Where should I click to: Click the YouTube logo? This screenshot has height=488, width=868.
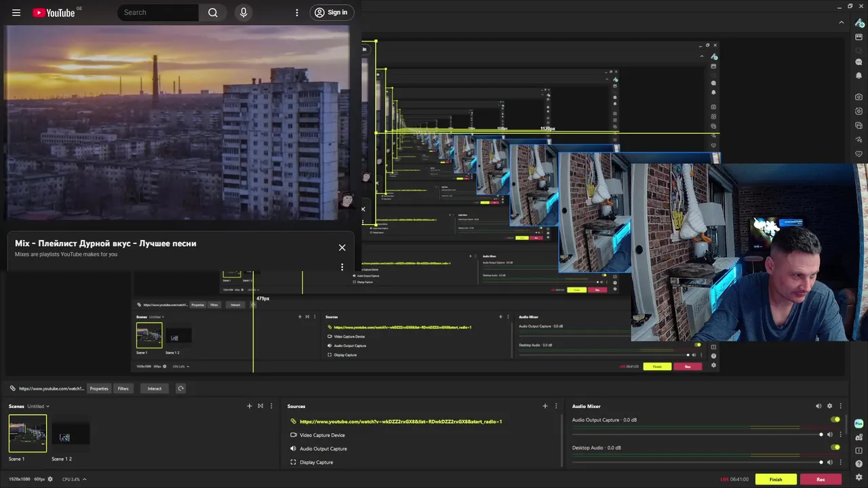coord(54,12)
